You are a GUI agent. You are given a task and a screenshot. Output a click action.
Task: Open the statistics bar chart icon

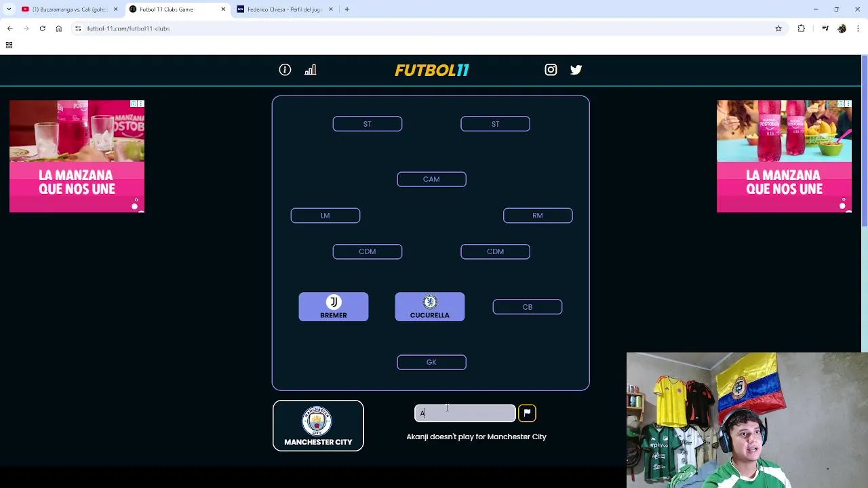click(310, 70)
